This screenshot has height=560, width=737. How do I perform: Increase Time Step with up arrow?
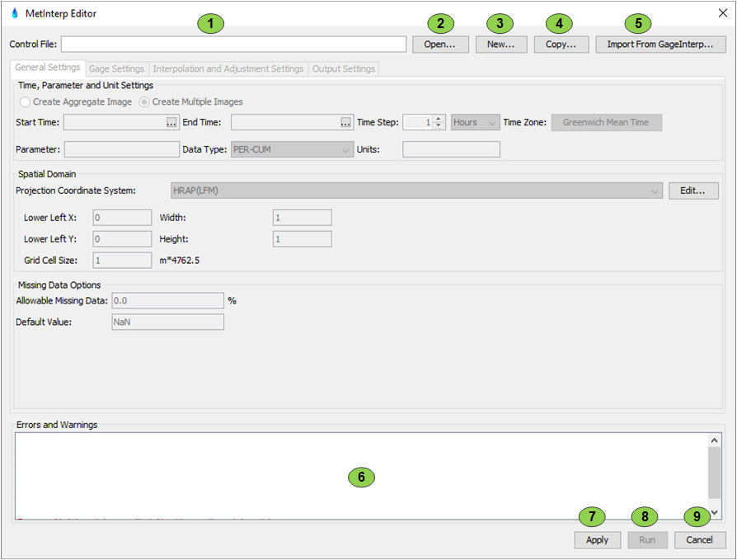pos(439,119)
